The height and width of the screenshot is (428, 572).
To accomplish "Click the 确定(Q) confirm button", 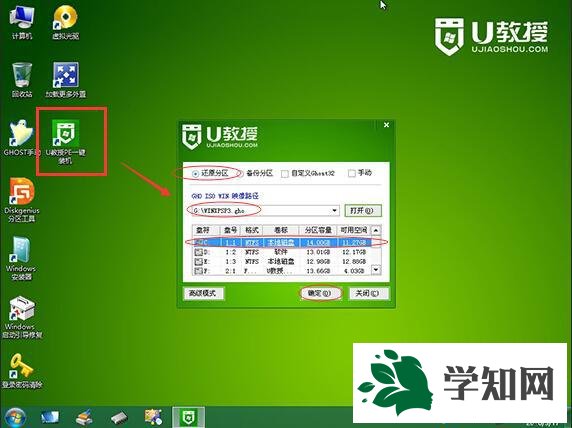I will (x=320, y=293).
